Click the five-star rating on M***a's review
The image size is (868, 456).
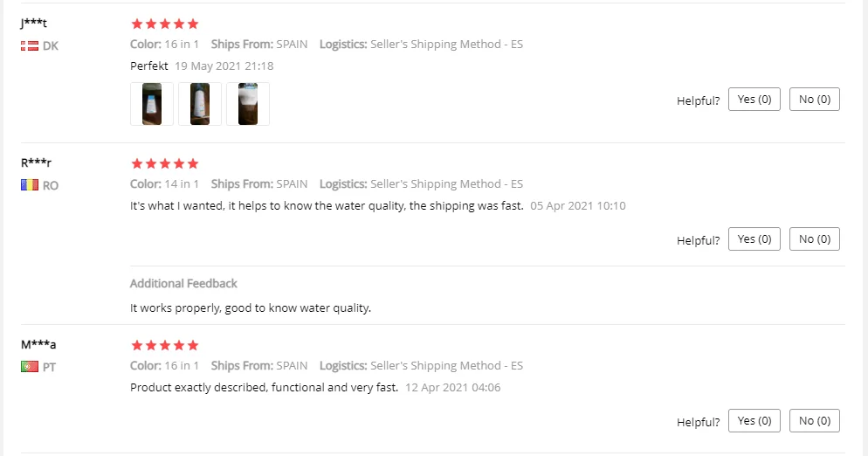[x=164, y=345]
